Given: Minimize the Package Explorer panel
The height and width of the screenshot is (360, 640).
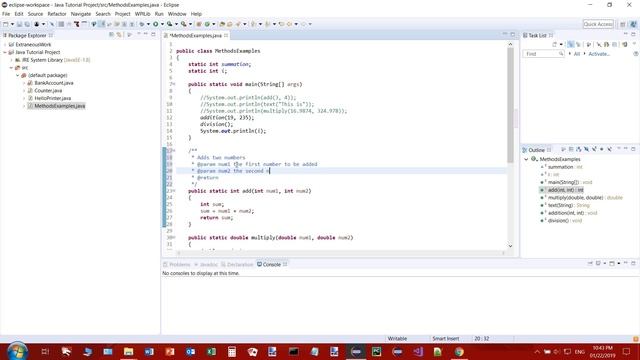Looking at the screenshot, I should 146,35.
